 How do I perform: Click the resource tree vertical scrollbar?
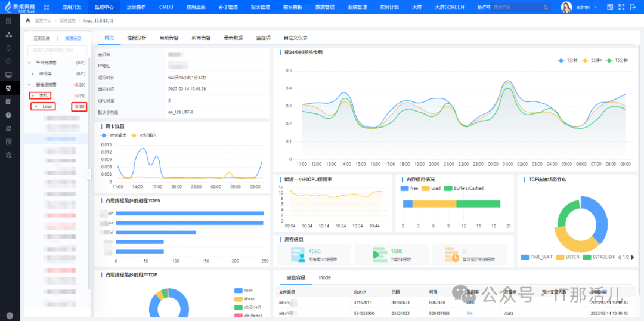[x=89, y=172]
